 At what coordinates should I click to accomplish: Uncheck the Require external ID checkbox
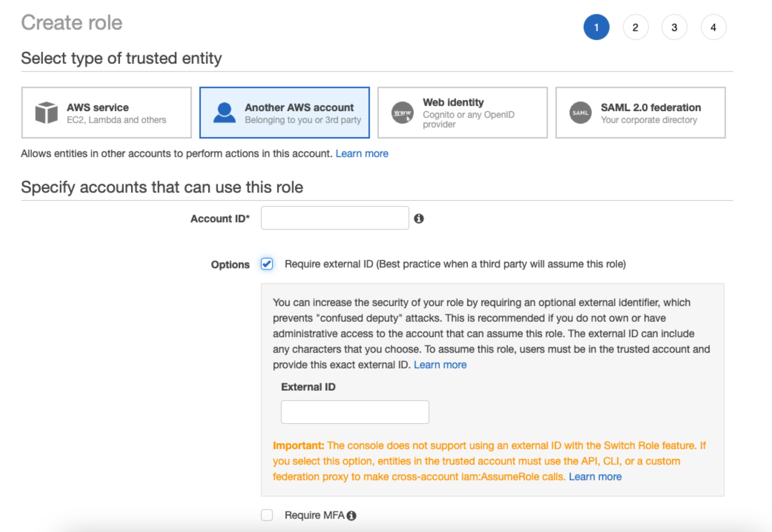tap(267, 264)
